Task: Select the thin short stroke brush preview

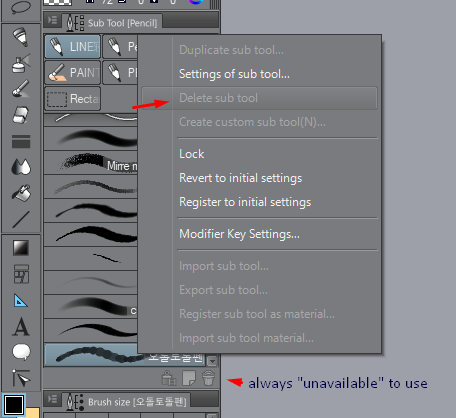Action: [x=91, y=258]
